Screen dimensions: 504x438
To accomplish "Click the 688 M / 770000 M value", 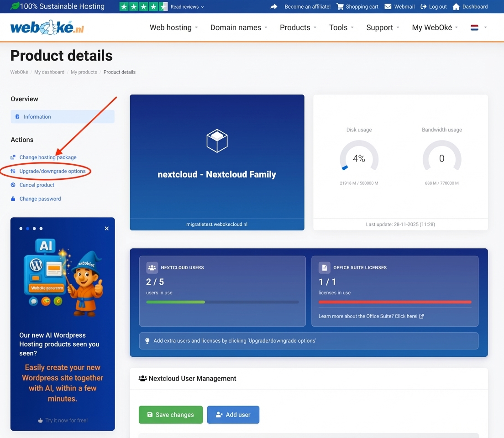I will pos(441,183).
